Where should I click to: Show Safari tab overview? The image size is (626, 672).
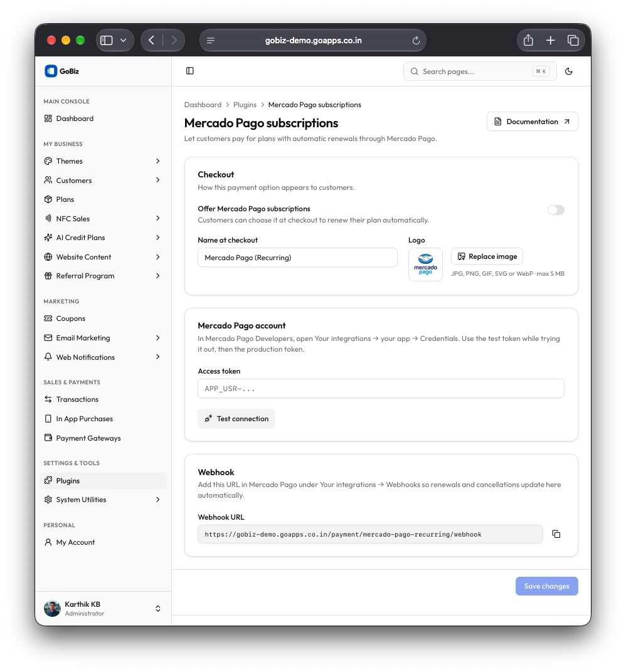[x=573, y=40]
